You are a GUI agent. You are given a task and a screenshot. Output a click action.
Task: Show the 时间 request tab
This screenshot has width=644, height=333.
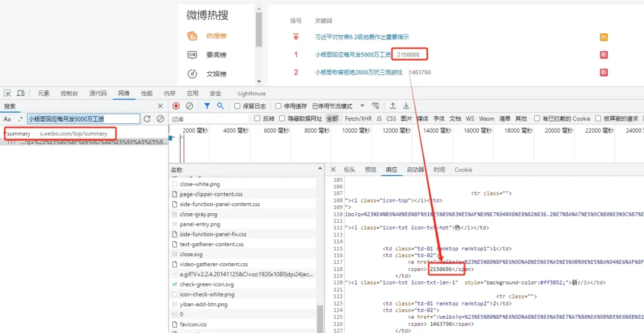click(x=439, y=170)
